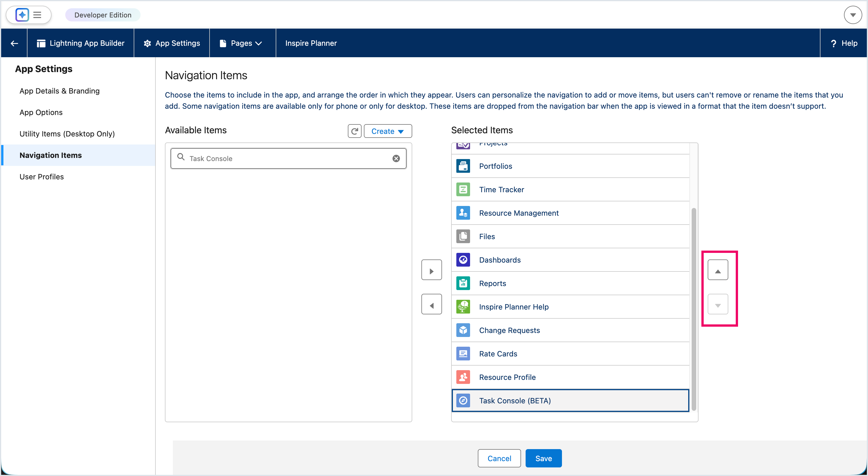Click the Change Requests cube icon
868x476 pixels.
click(463, 330)
